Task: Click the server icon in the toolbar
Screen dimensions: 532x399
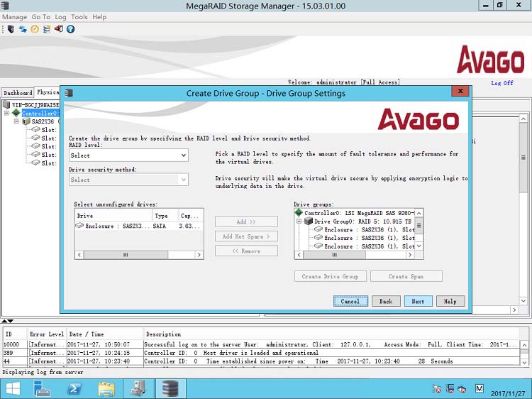Action: [x=11, y=29]
